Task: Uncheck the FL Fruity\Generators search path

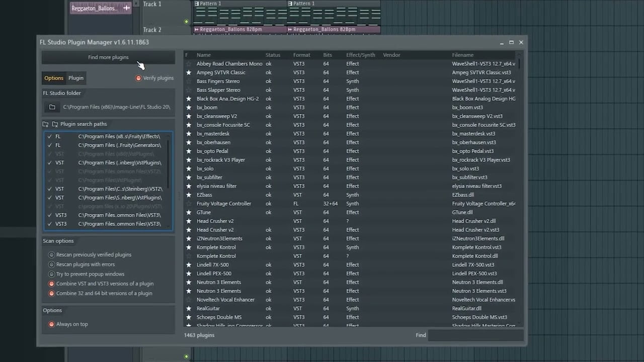Action: pyautogui.click(x=49, y=145)
